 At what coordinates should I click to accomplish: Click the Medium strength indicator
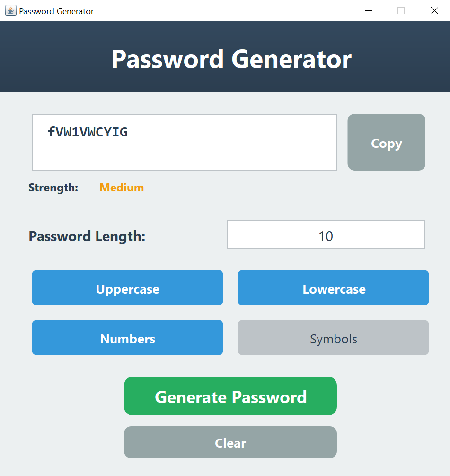121,188
